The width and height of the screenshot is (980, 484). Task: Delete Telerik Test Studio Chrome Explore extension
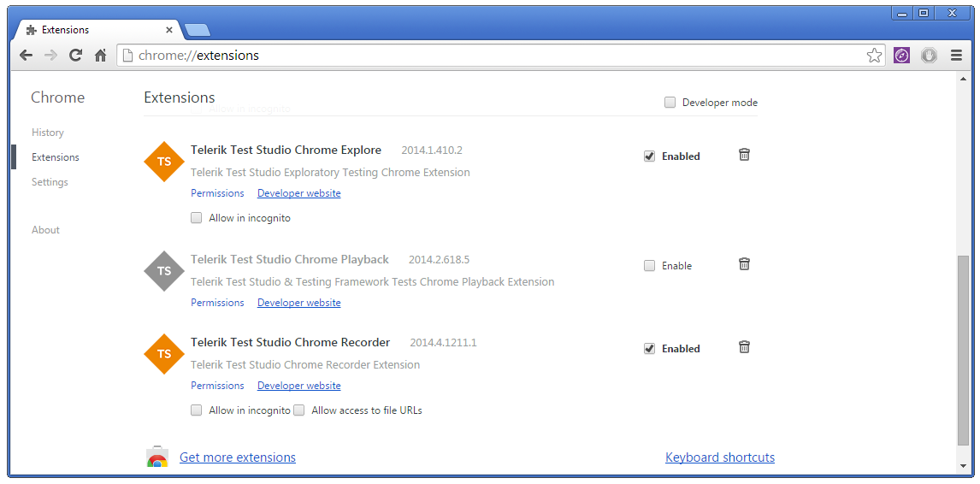[744, 155]
